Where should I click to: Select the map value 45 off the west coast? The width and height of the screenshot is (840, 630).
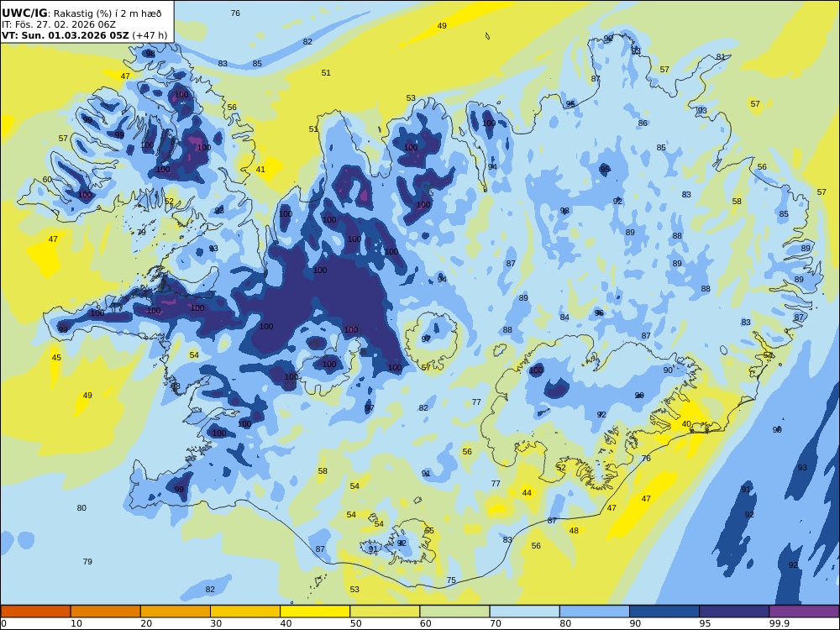(56, 357)
